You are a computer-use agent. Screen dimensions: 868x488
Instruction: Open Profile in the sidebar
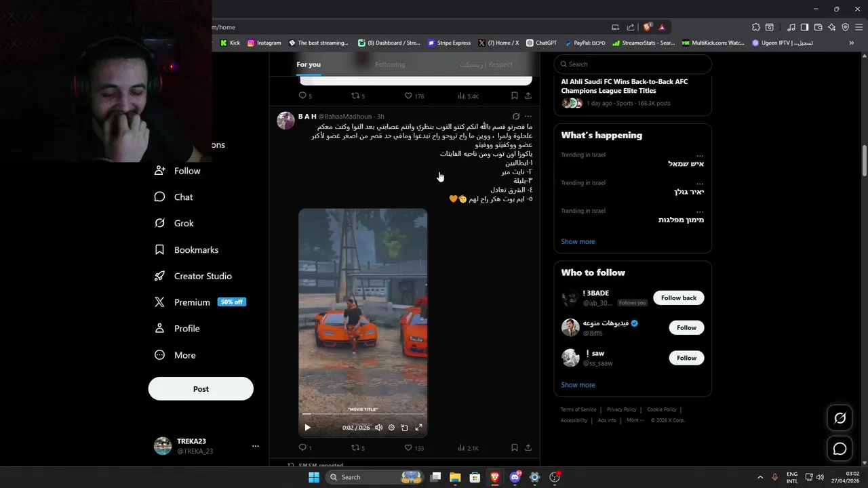pyautogui.click(x=177, y=328)
